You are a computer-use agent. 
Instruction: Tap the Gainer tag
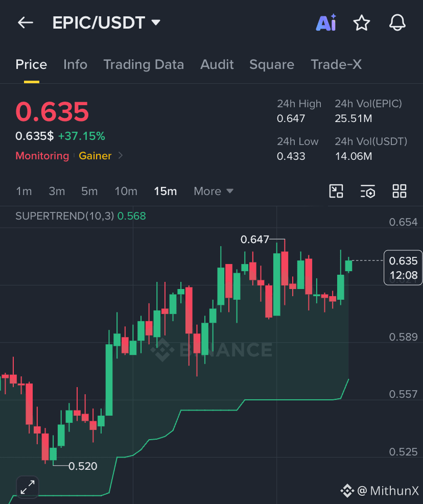pos(95,156)
